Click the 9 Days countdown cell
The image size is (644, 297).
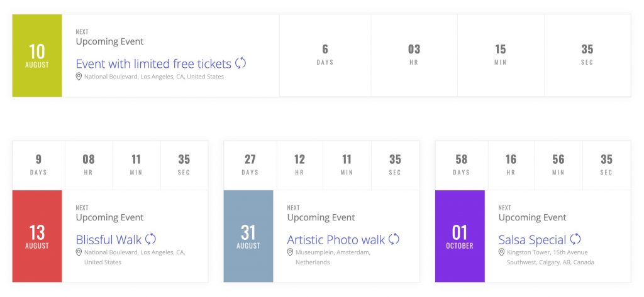(38, 165)
